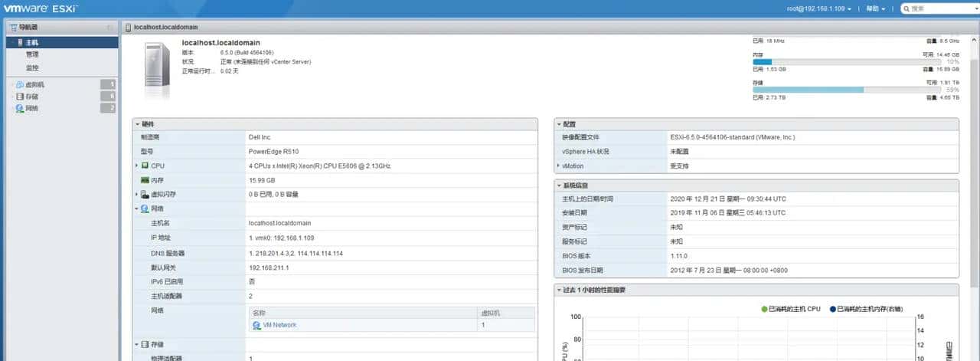The width and height of the screenshot is (980, 361).
Task: Click the storage icon in the navigator
Action: (19, 97)
